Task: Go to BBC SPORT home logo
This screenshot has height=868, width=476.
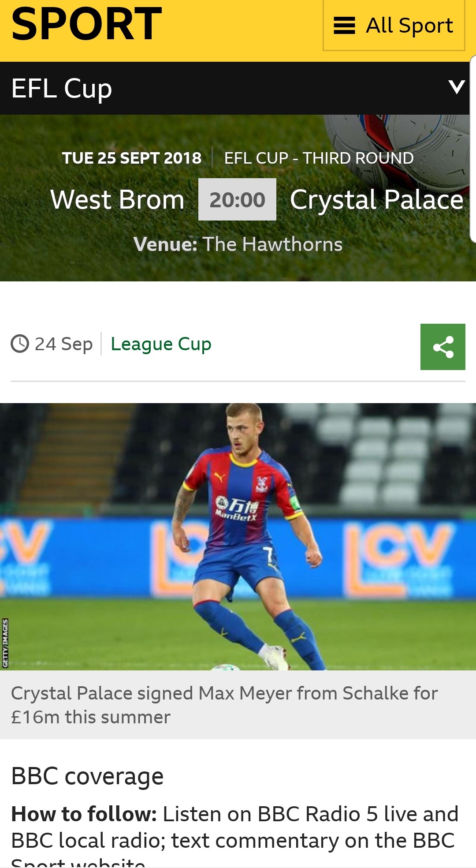Action: (86, 24)
